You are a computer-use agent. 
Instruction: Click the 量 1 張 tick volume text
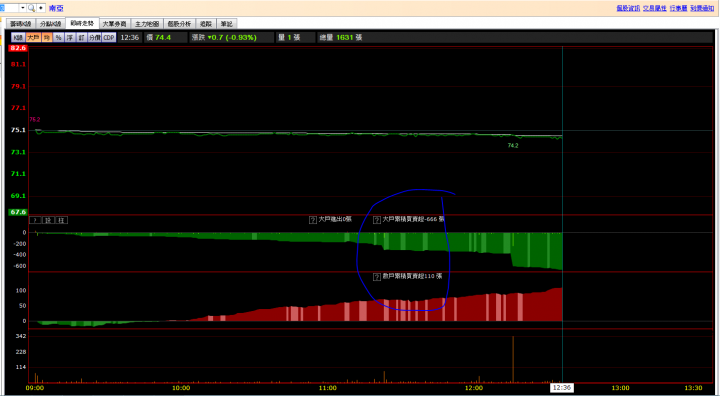pos(289,38)
